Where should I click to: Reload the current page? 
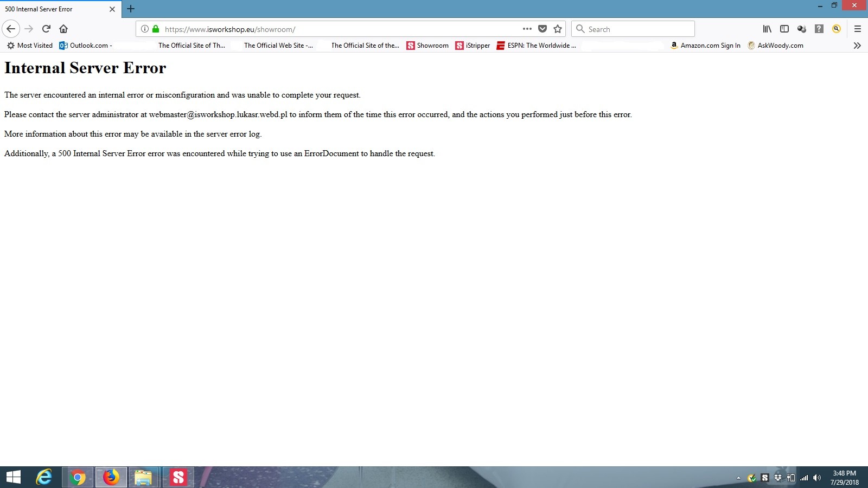[x=46, y=29]
